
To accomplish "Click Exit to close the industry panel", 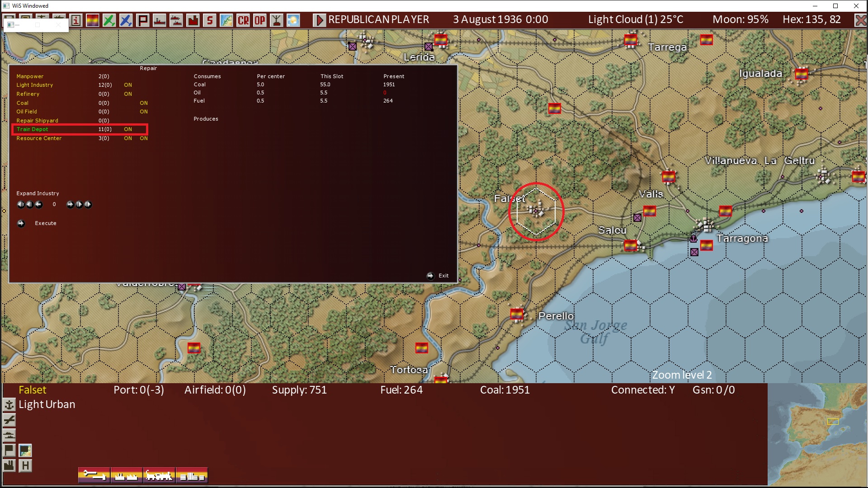I will tap(443, 276).
